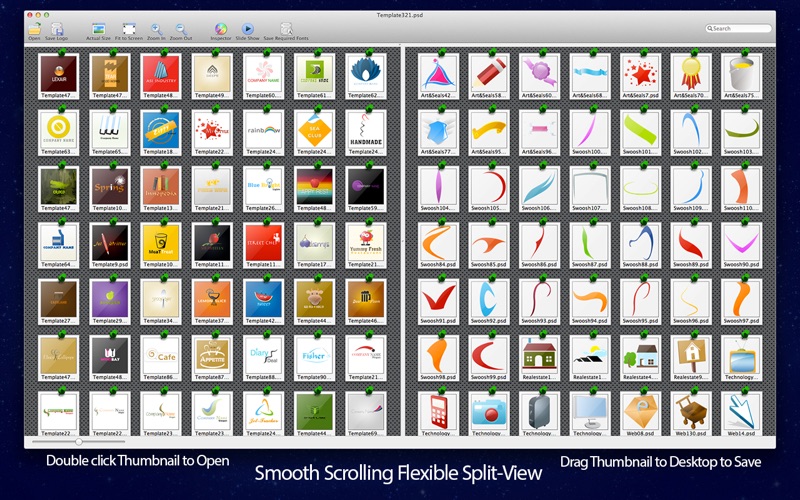Viewport: 800px width, 500px height.
Task: Select the pink triangle Art&Seals42 thumbnail
Action: (x=438, y=76)
